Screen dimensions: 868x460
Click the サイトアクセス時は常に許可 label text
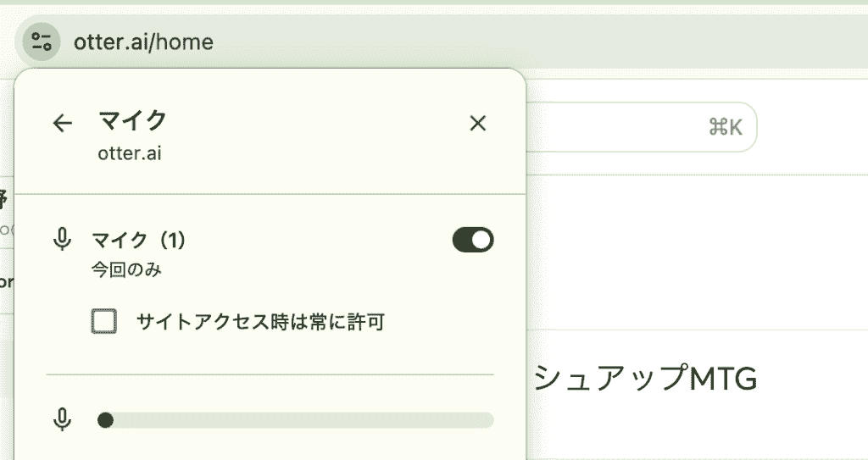pyautogui.click(x=260, y=322)
